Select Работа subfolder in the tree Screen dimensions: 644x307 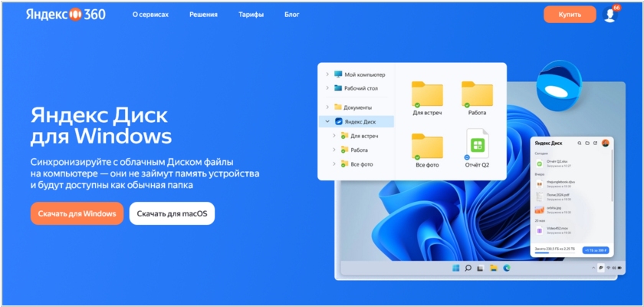pos(354,150)
